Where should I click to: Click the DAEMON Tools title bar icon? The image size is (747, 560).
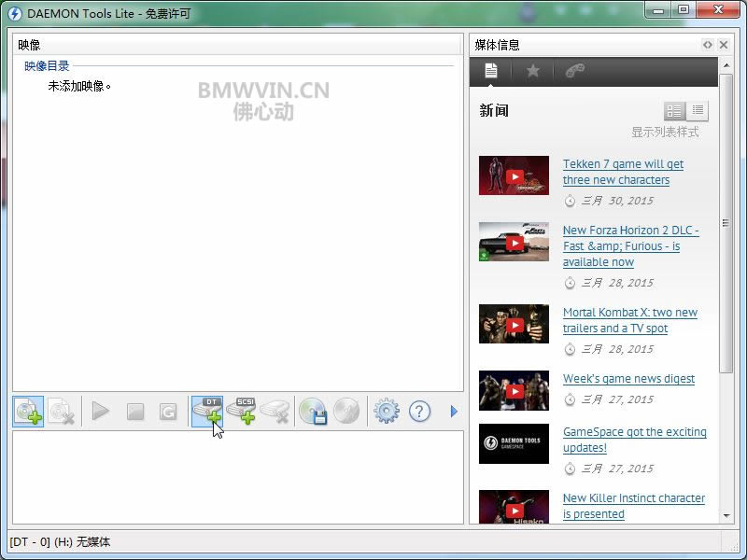[15, 13]
